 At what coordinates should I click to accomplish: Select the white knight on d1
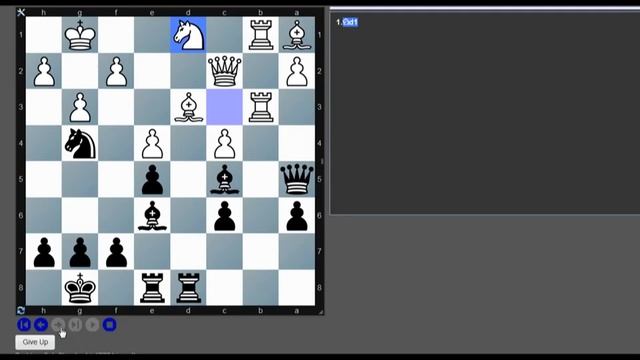188,35
